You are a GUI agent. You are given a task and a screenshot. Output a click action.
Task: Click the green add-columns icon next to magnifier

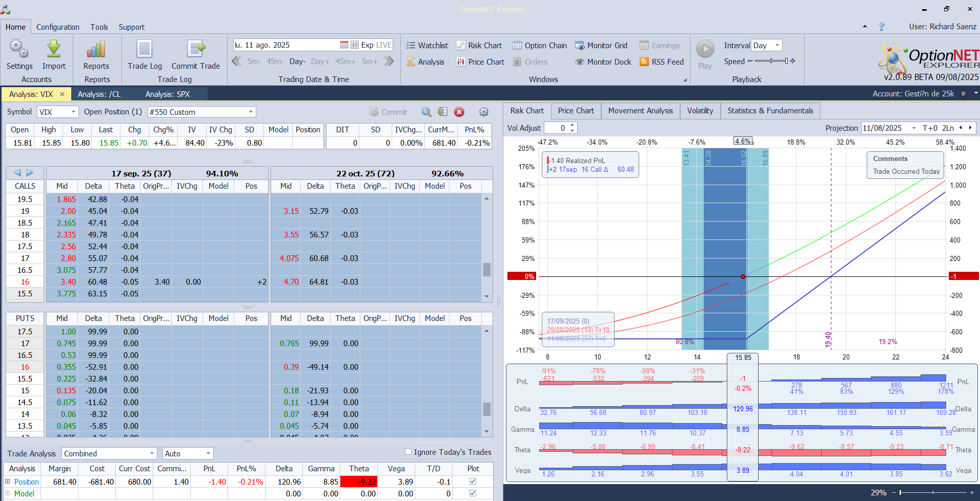[443, 112]
